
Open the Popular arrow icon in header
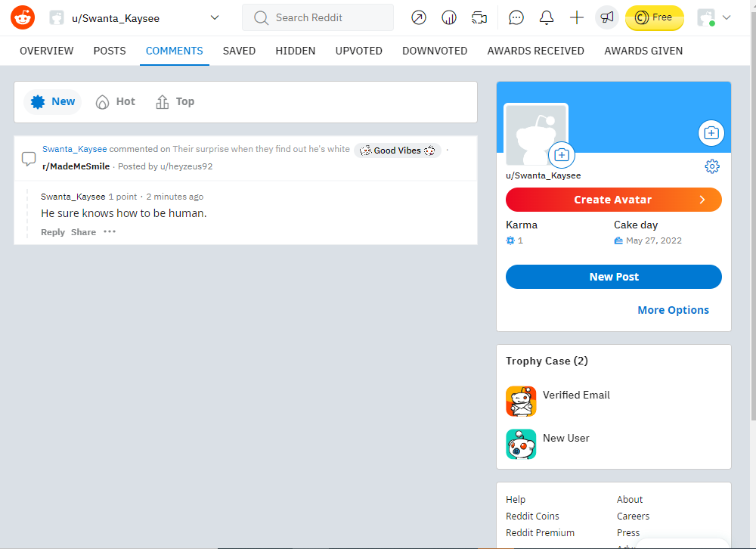point(418,17)
